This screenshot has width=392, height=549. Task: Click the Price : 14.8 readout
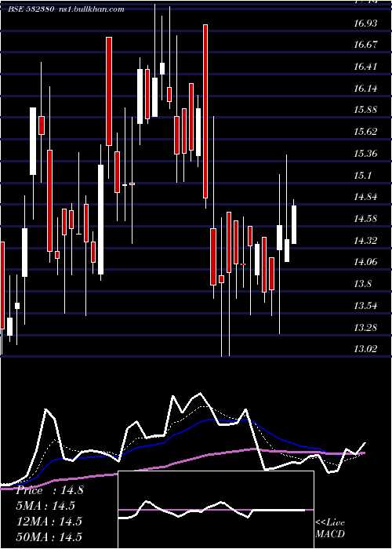[50, 490]
